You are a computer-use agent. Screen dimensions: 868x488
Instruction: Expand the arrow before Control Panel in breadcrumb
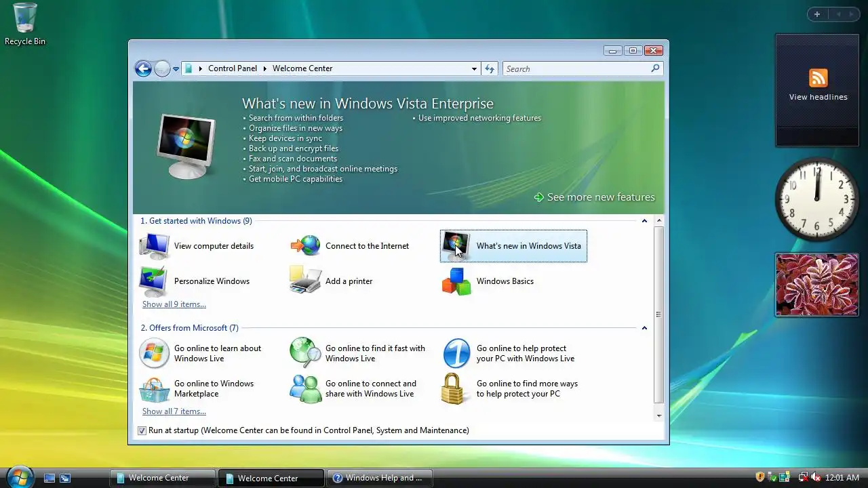coord(201,68)
